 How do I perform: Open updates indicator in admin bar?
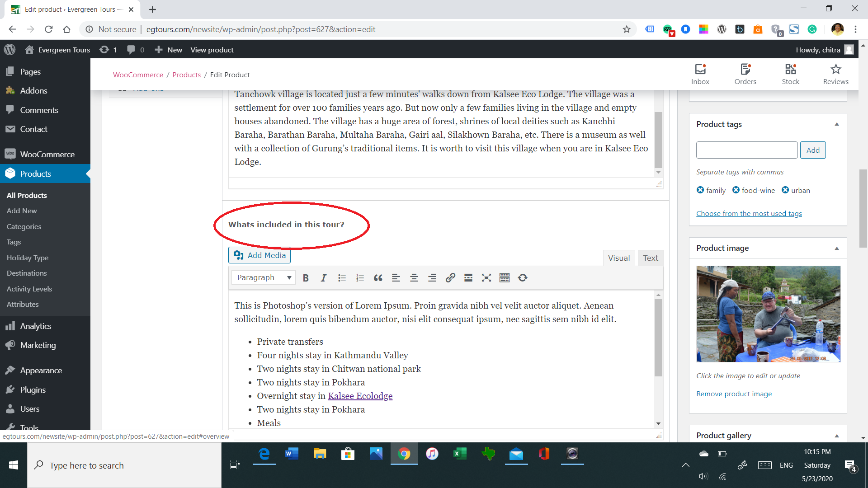pos(108,50)
